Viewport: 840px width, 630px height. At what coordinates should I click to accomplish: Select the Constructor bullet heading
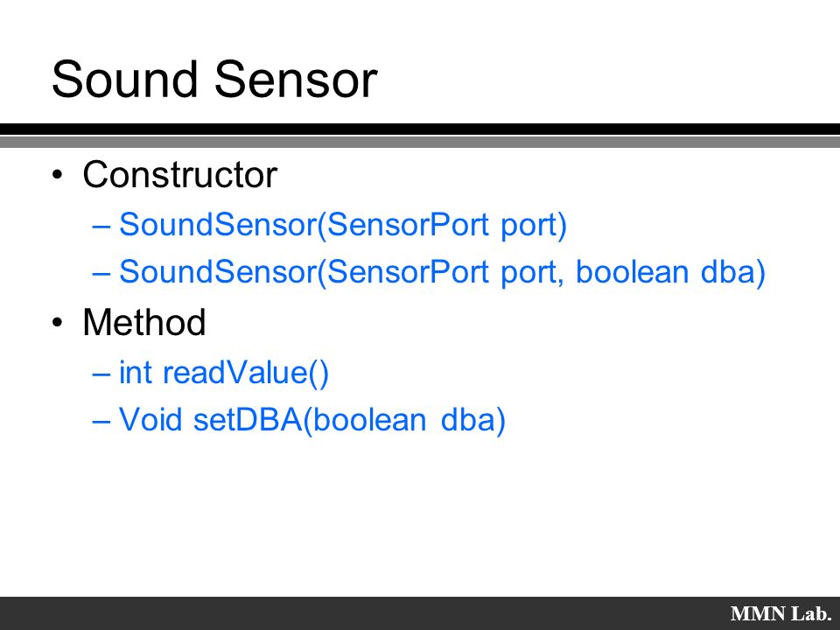click(180, 174)
